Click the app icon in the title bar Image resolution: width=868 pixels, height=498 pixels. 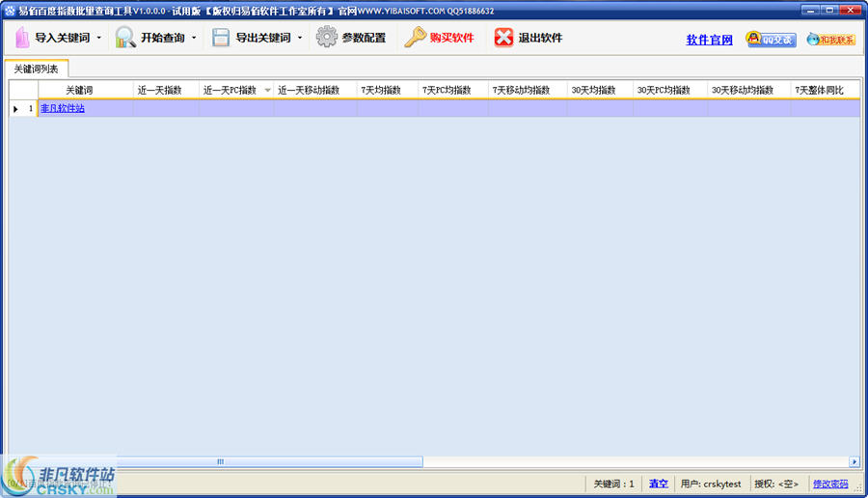(x=10, y=10)
